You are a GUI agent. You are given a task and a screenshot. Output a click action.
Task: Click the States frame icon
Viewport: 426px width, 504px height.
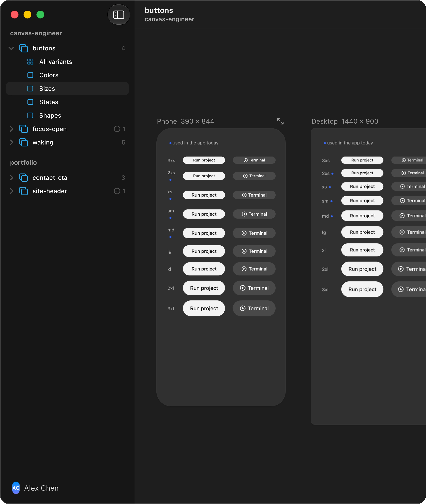(x=30, y=102)
